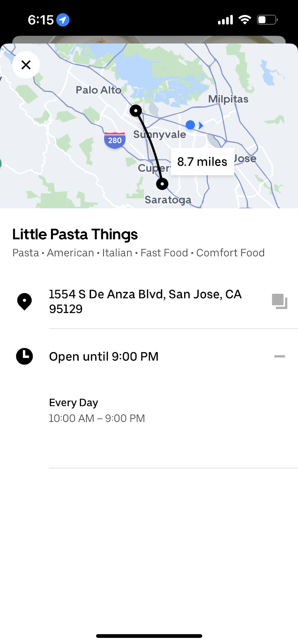Tap the 8.7 miles distance label
Viewport: 298px width, 644px height.
(202, 162)
